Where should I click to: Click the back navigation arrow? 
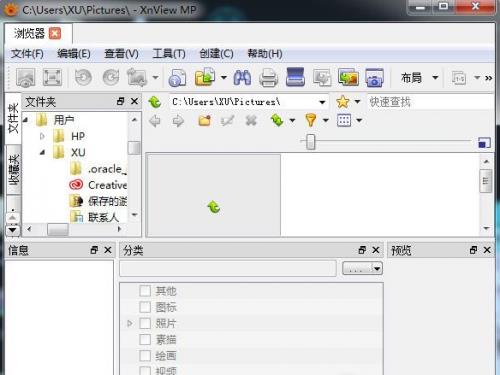(155, 121)
